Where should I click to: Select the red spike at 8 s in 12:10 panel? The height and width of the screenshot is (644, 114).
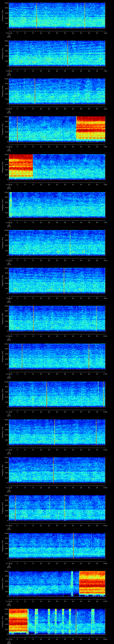[22, 357]
